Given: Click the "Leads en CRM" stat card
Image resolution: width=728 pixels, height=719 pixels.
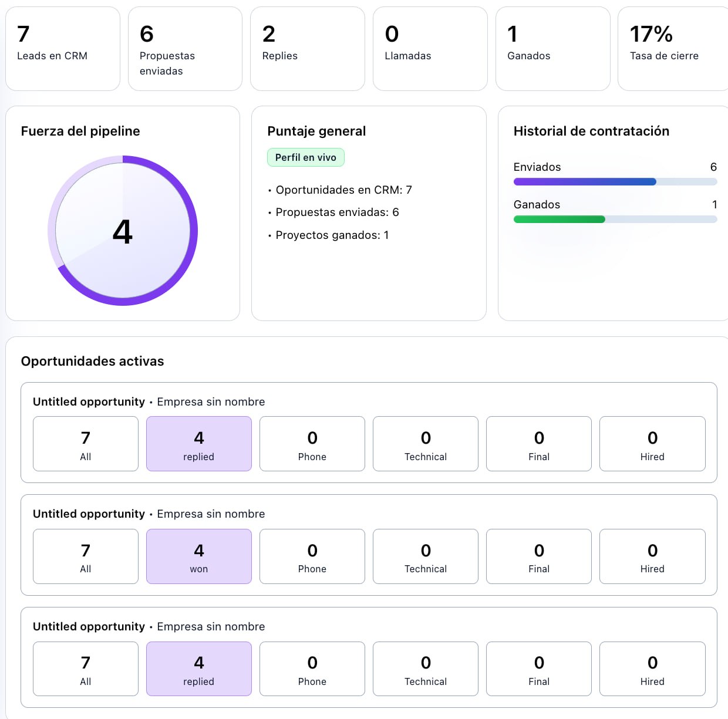Looking at the screenshot, I should (x=63, y=49).
